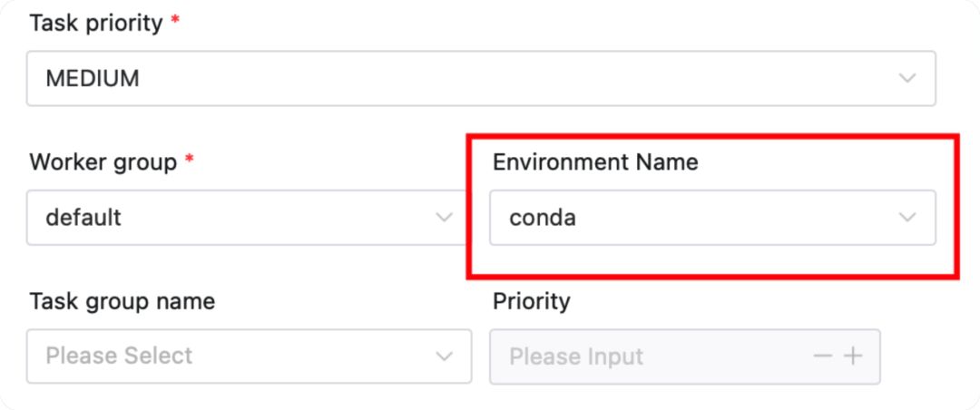
Task: Click the Please Select placeholder text
Action: click(x=119, y=356)
